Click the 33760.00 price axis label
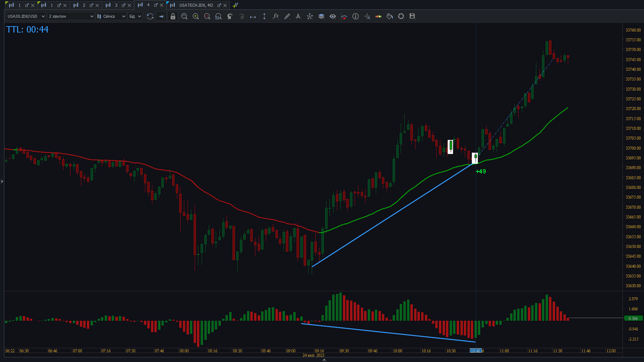644x362 pixels. [x=633, y=30]
